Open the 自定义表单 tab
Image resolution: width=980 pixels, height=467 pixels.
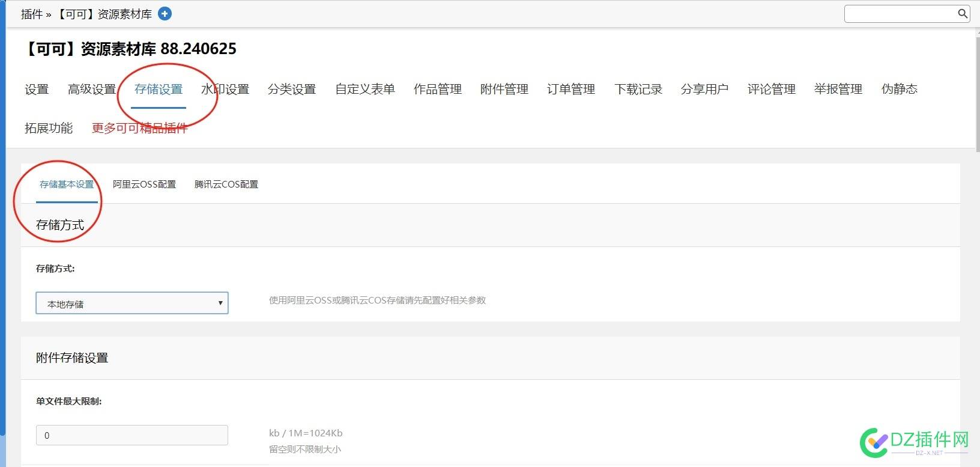pos(365,90)
